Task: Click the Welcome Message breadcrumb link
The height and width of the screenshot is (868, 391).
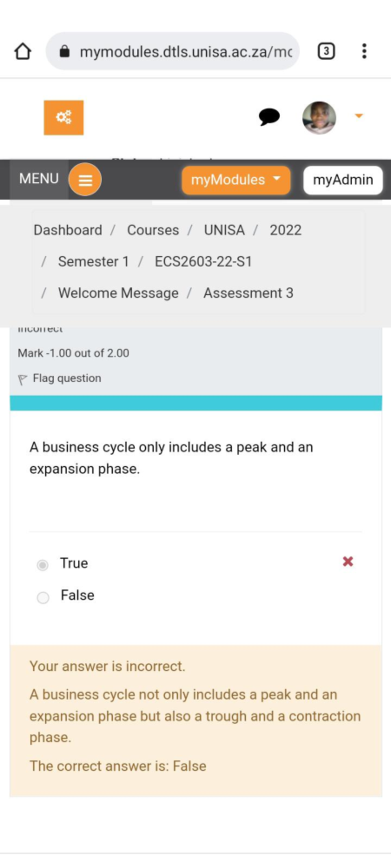Action: pos(118,293)
